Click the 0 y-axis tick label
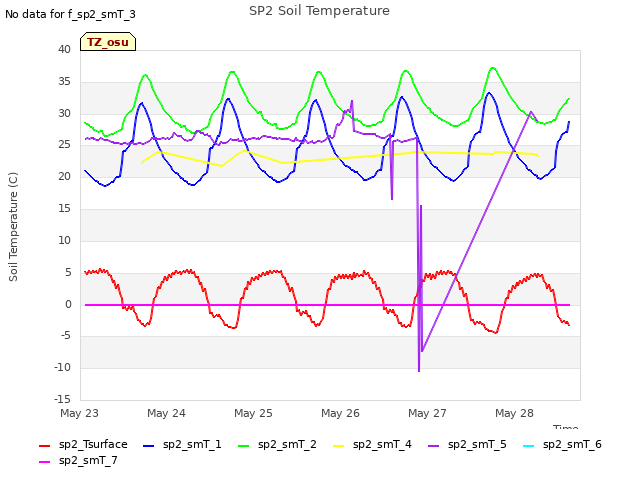 [x=68, y=304]
